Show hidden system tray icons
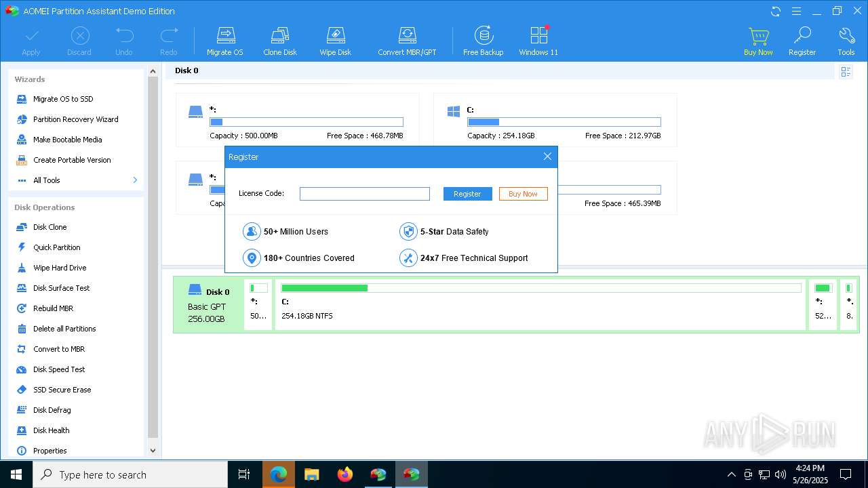868x488 pixels. coord(731,474)
